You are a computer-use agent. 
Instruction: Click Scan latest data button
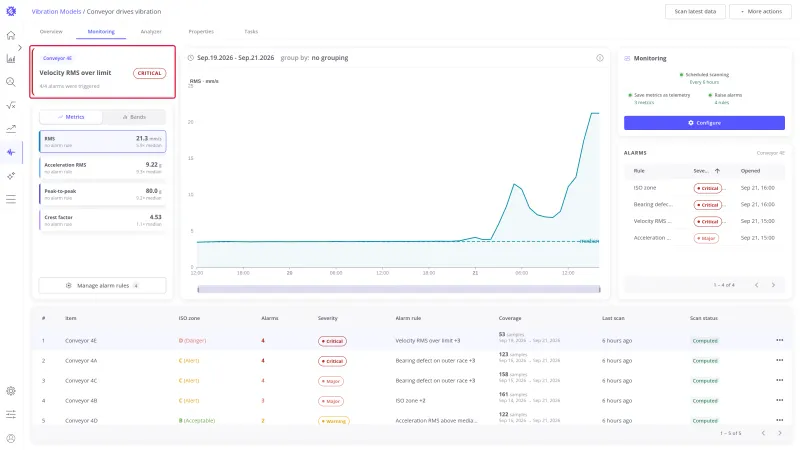click(695, 11)
